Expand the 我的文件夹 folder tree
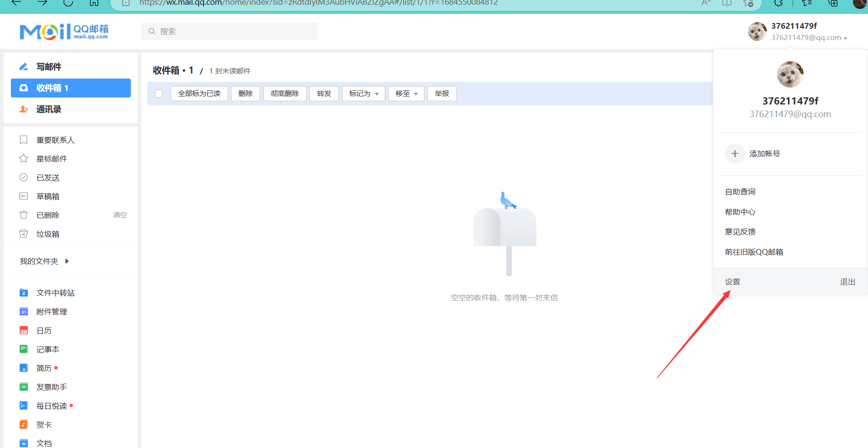Image resolution: width=868 pixels, height=448 pixels. (x=67, y=261)
